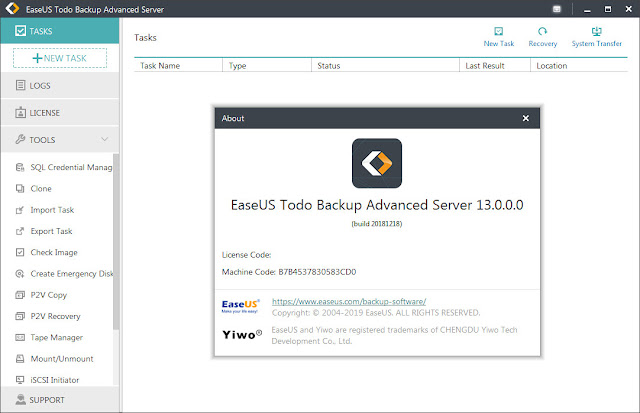Select the P2V Copy label
The height and width of the screenshot is (413, 640).
49,295
